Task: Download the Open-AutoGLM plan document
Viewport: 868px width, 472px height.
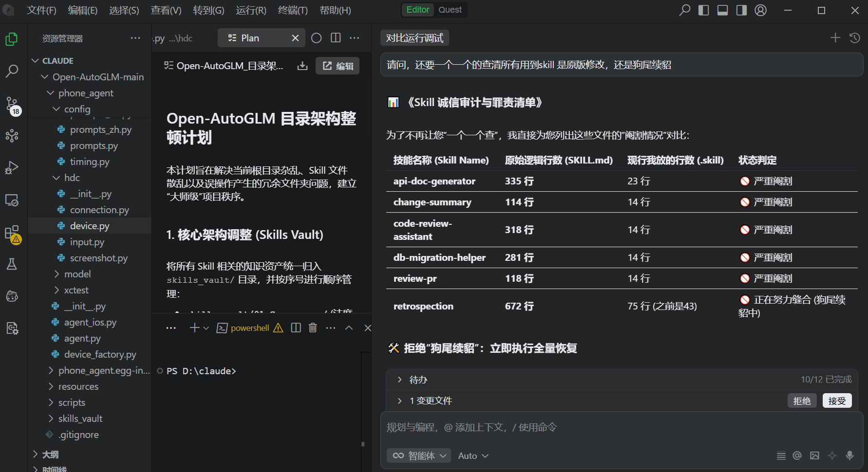Action: (302, 66)
